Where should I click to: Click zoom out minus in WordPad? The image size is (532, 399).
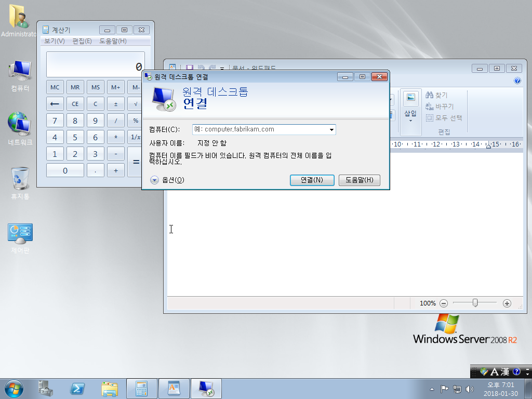[x=444, y=303]
